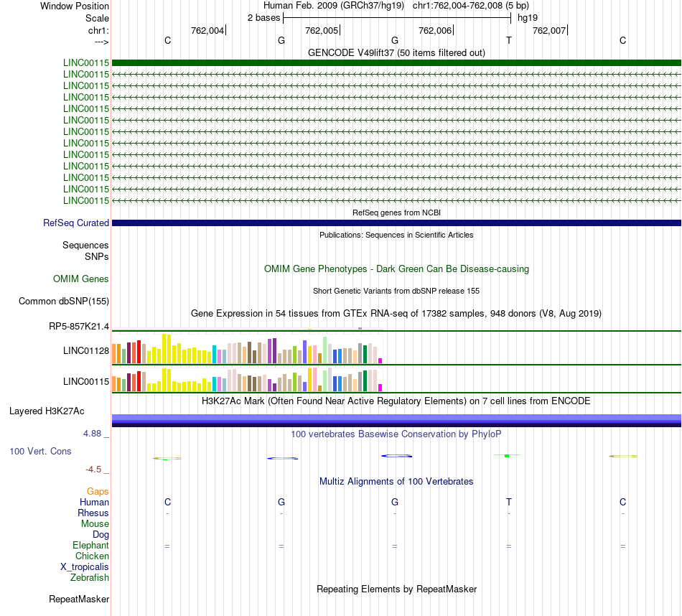Click the Zebrafish species label
This screenshot has height=616, width=682.
[90, 578]
